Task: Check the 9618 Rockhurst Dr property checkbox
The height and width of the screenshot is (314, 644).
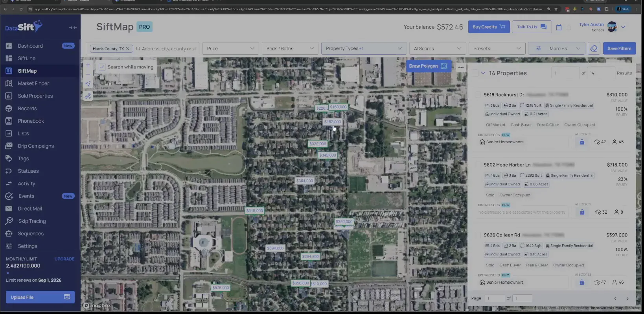Action: click(x=478, y=95)
